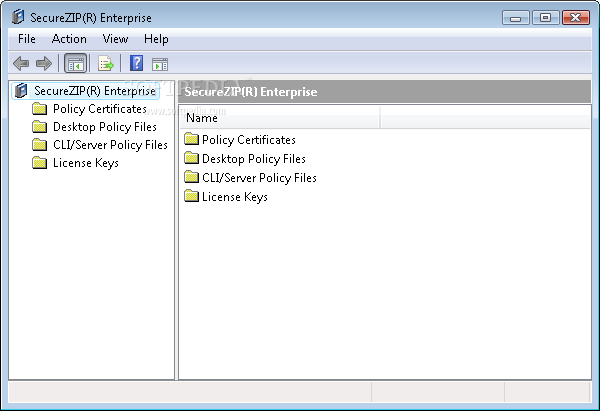The image size is (600, 411).
Task: Select Desktop Policy Files in the tree
Action: pyautogui.click(x=105, y=127)
